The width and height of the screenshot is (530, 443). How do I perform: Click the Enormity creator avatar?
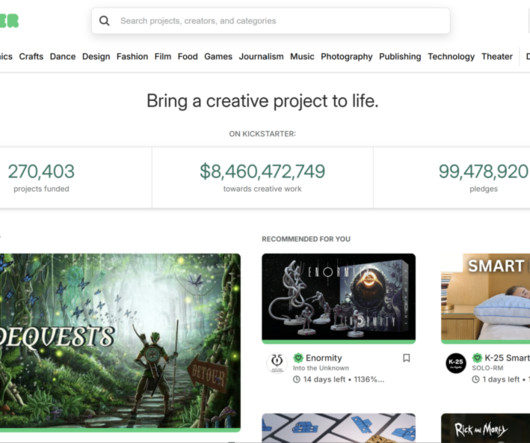point(277,363)
